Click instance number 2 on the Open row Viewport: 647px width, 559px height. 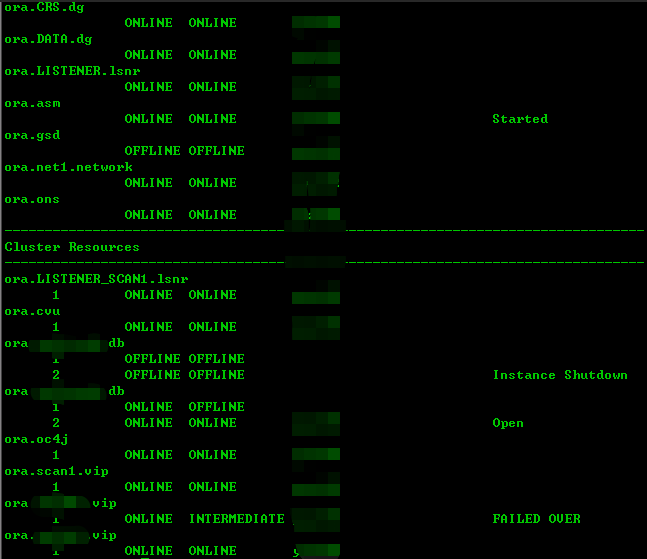(x=56, y=423)
